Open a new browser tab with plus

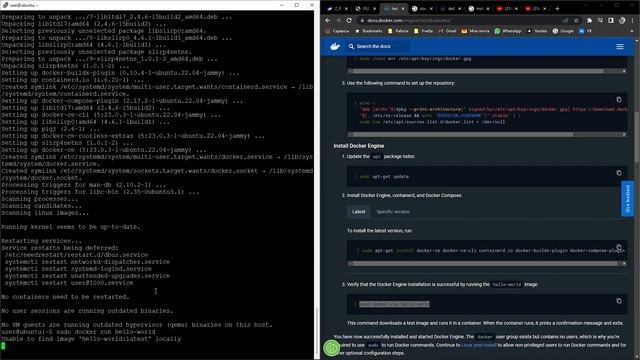[558, 8]
